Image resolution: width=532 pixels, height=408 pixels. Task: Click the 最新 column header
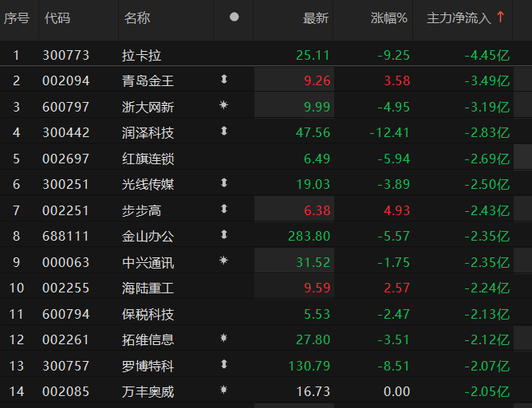click(316, 18)
